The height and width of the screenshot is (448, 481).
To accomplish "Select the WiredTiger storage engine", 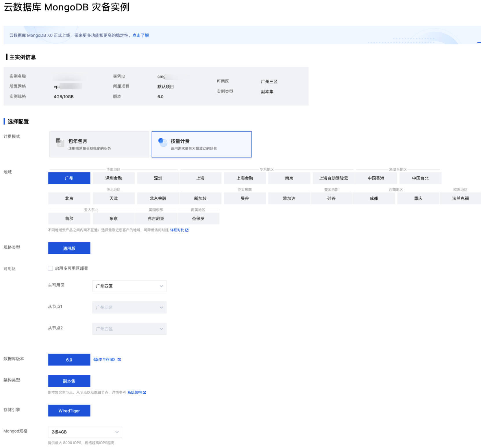I will tap(69, 411).
